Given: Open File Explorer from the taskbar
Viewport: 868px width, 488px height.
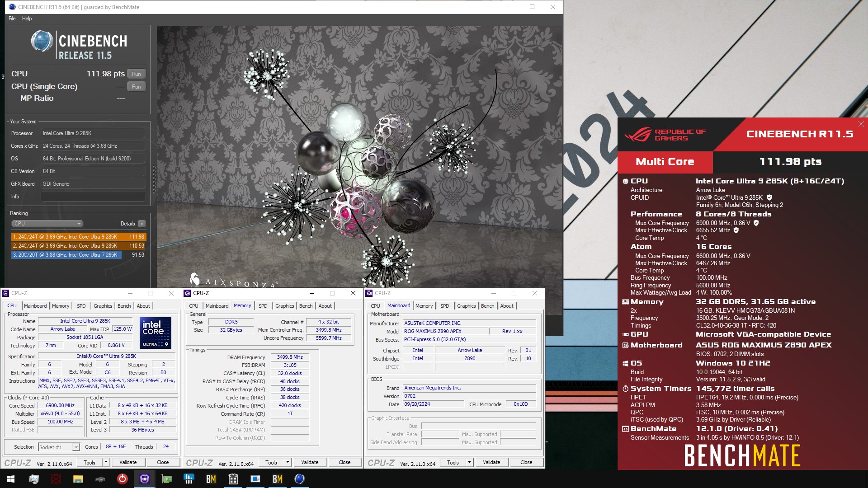Looking at the screenshot, I should pyautogui.click(x=78, y=479).
